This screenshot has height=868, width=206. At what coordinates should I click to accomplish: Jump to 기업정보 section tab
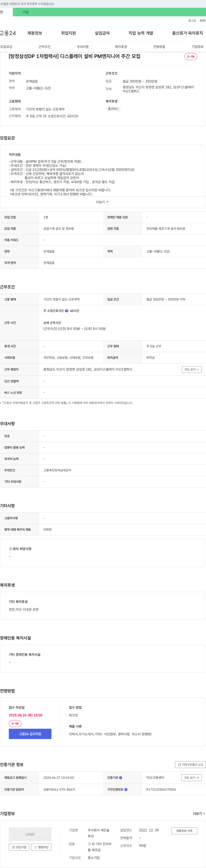198,46
